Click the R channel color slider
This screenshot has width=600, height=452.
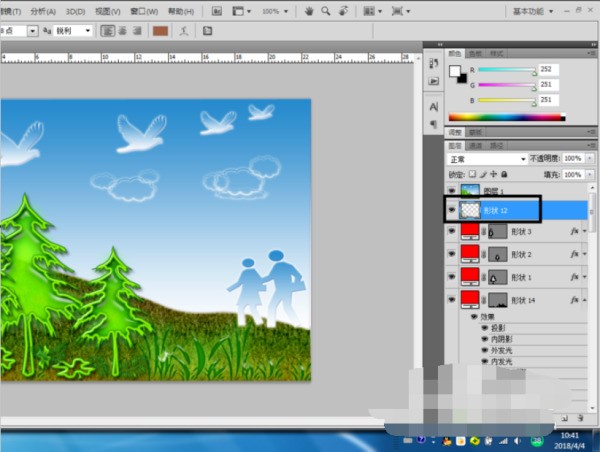coord(505,70)
